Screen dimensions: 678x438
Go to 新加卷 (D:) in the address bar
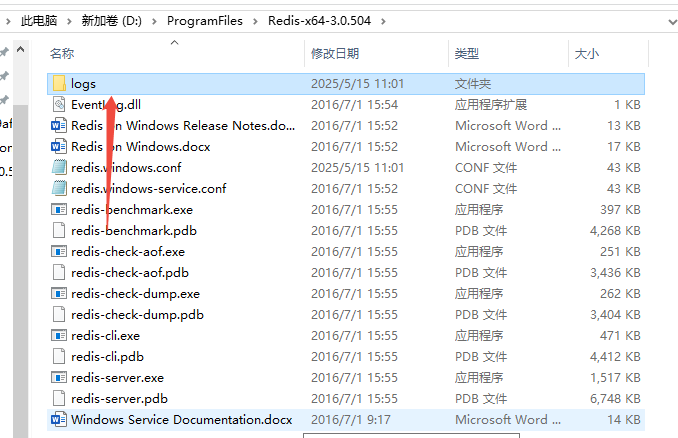112,20
